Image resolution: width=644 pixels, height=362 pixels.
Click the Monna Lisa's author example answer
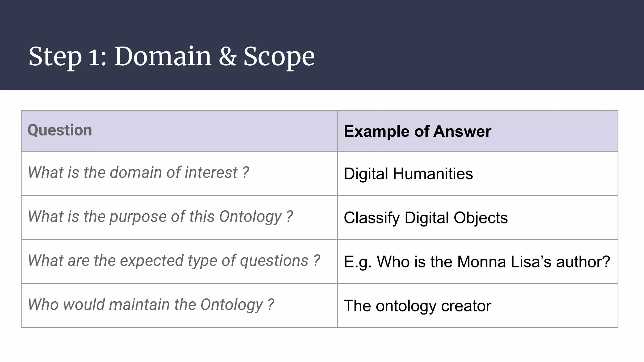477,262
